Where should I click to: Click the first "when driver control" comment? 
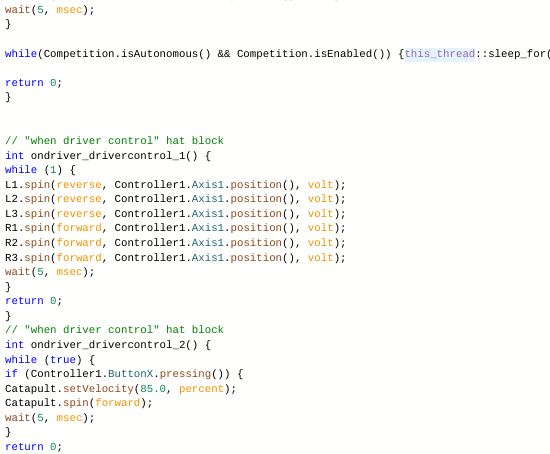pyautogui.click(x=114, y=141)
